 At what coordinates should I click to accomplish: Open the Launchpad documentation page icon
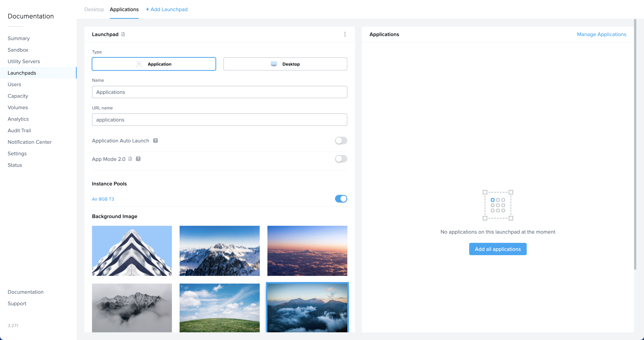[123, 34]
